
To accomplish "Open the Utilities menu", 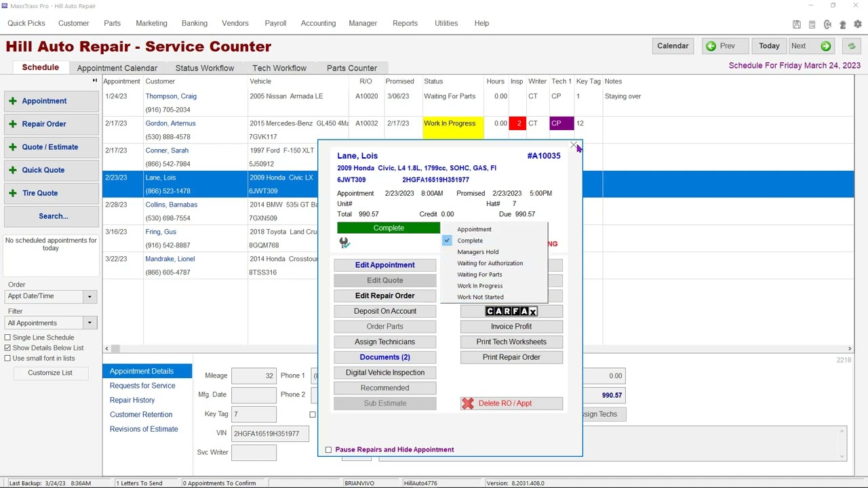I will pos(446,23).
